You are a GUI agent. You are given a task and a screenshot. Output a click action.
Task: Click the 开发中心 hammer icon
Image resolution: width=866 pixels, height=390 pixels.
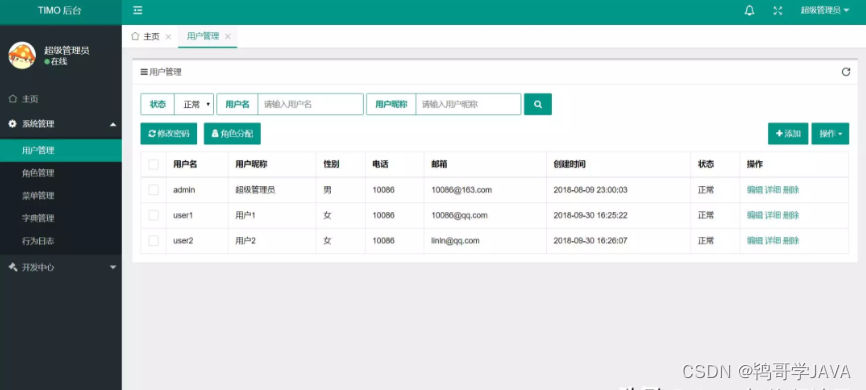click(x=13, y=267)
